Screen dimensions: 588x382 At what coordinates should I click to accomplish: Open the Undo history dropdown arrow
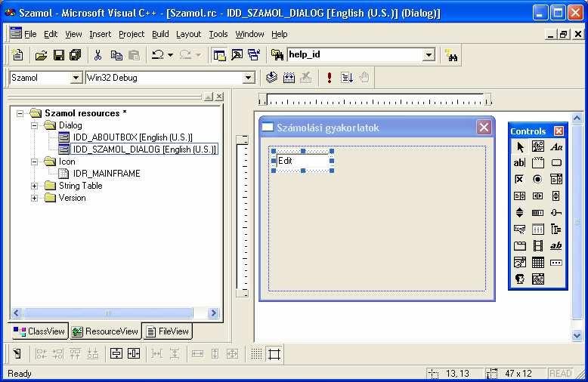tap(170, 55)
